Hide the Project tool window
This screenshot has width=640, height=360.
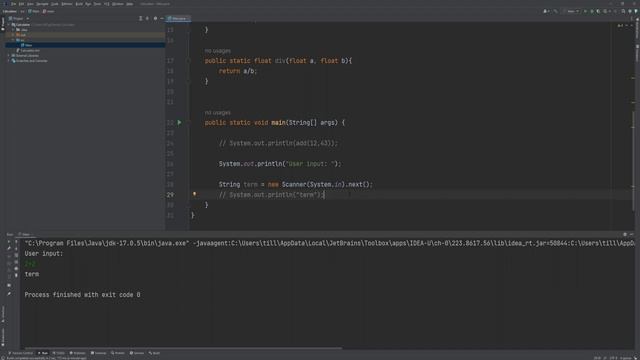coord(162,18)
